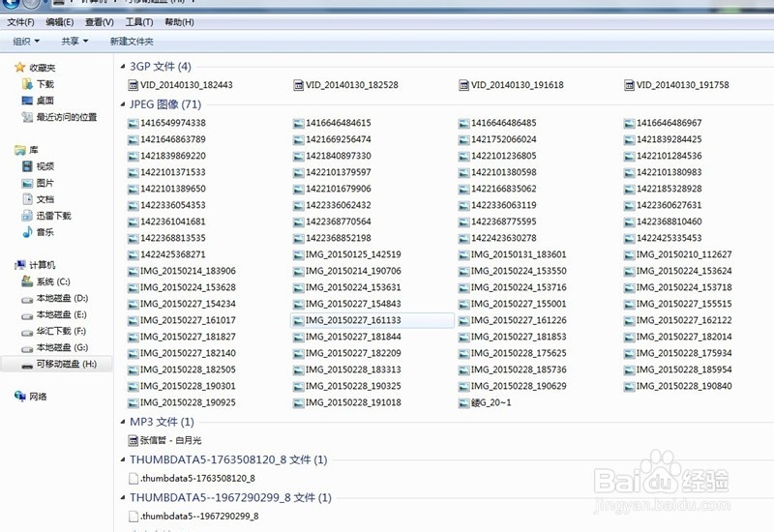
Task: Open 本地磁盘 (E:) drive icon
Action: point(27,315)
